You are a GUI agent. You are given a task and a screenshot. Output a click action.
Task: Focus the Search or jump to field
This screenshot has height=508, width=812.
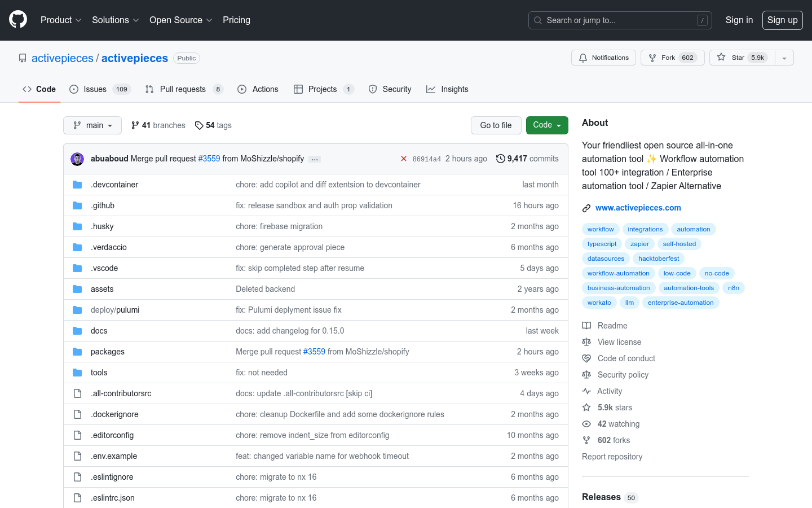620,20
